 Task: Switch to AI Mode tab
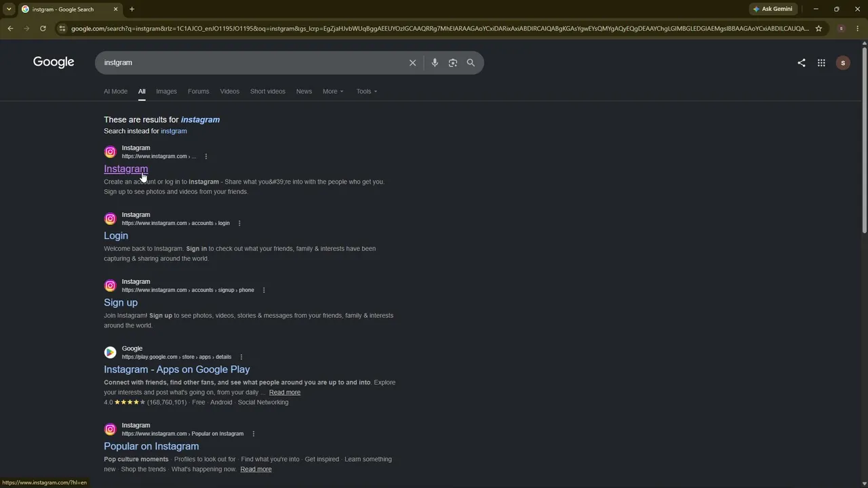(115, 91)
